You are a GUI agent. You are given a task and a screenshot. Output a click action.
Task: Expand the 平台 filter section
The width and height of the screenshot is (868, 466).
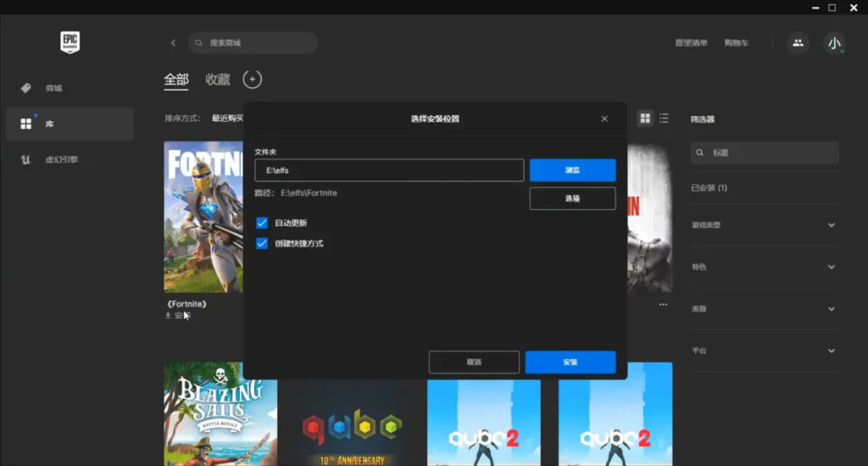point(764,351)
